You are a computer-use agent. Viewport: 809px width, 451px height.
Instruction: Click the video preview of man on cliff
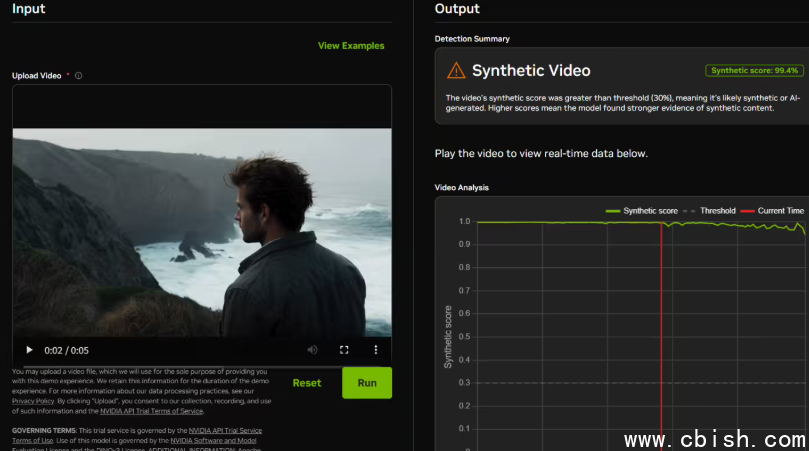tap(202, 232)
